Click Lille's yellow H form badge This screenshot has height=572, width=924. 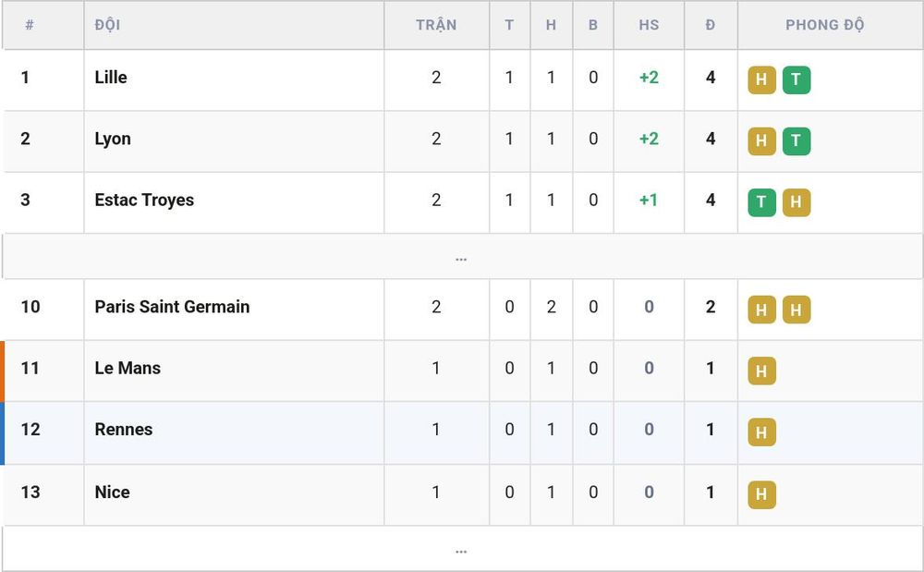click(762, 80)
